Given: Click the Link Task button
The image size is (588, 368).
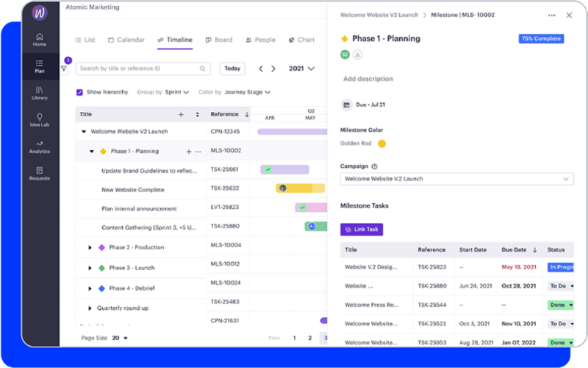Looking at the screenshot, I should point(362,230).
